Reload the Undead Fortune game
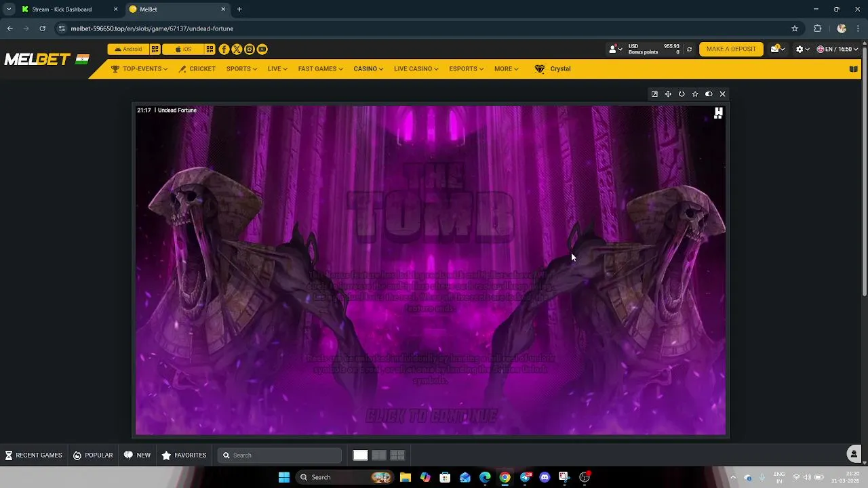 (x=682, y=94)
